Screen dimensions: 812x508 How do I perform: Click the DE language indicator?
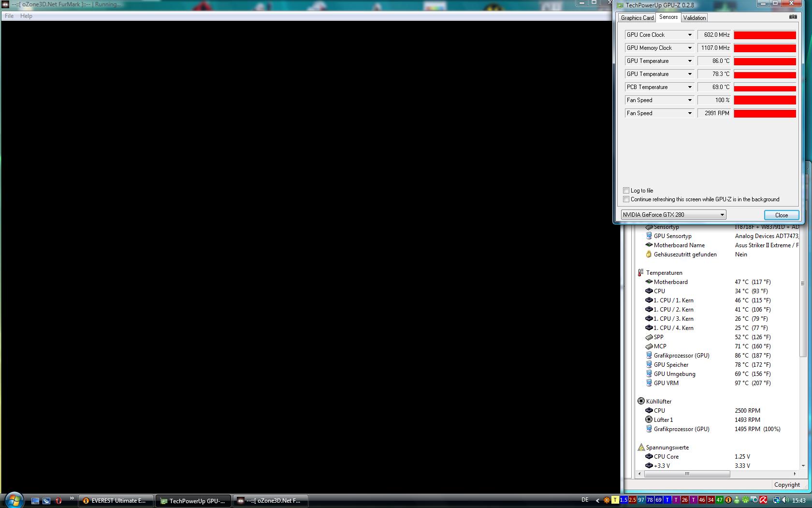point(585,500)
